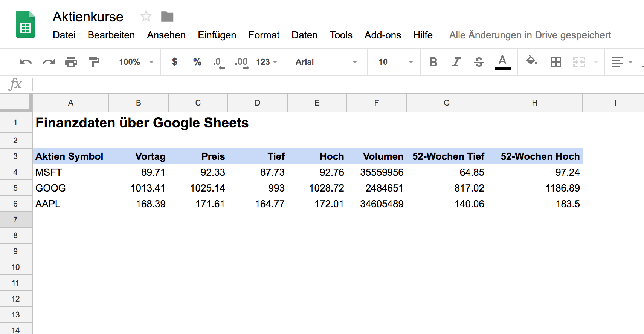
Task: Increase decimal places
Action: pyautogui.click(x=242, y=63)
